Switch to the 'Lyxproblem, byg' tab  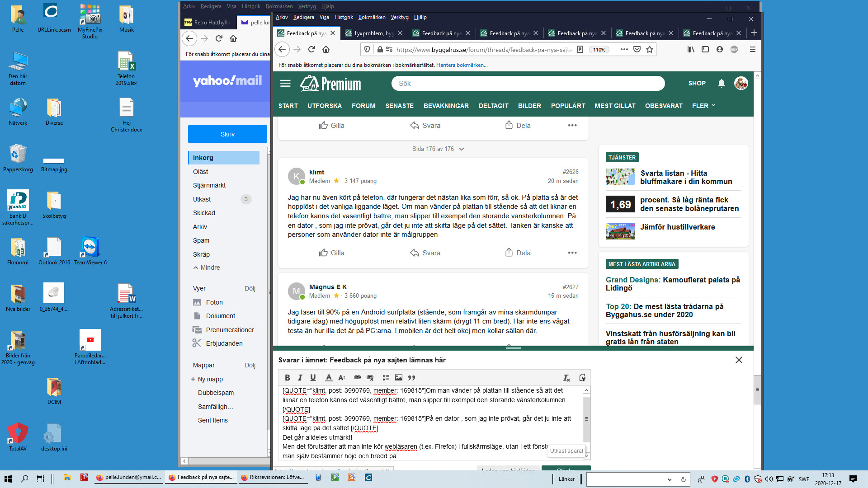[x=373, y=33]
